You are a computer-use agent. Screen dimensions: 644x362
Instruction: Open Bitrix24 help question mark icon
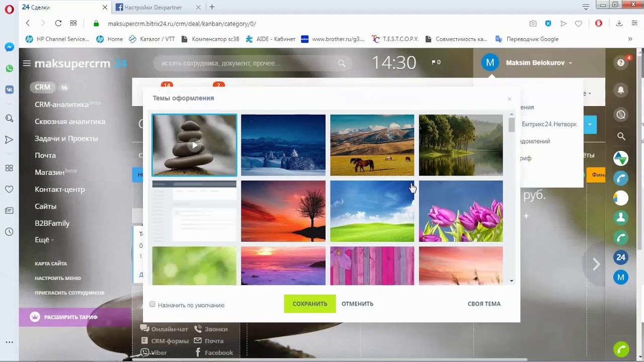tap(621, 63)
